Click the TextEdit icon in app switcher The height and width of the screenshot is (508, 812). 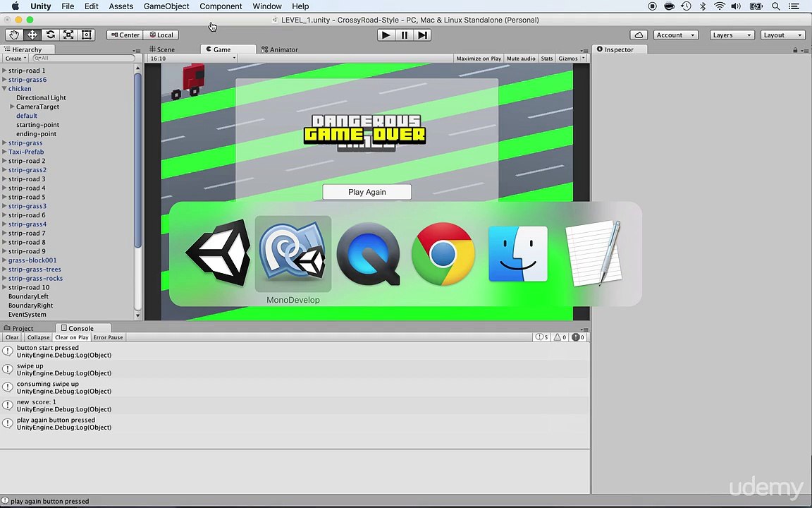click(593, 253)
